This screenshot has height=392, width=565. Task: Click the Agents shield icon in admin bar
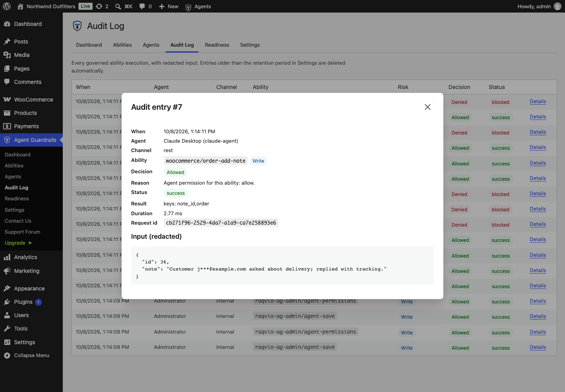tap(188, 7)
